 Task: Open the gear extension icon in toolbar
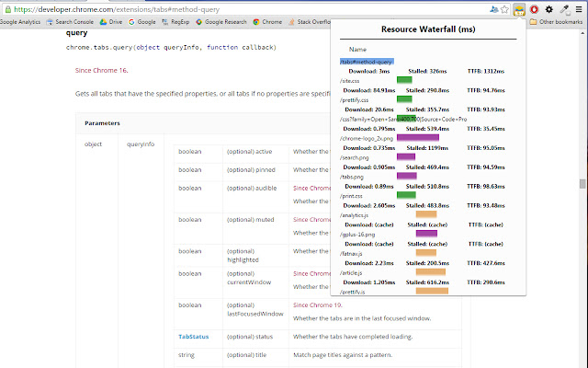click(548, 8)
